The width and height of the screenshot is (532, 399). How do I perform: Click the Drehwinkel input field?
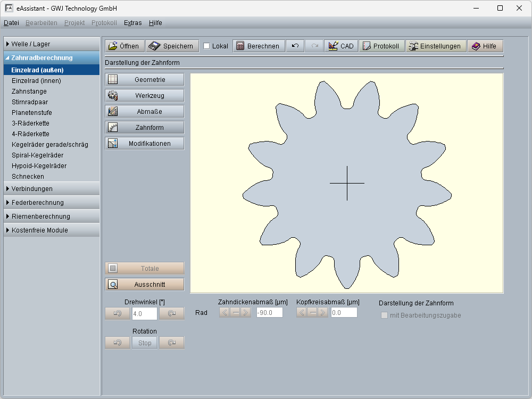tap(144, 313)
